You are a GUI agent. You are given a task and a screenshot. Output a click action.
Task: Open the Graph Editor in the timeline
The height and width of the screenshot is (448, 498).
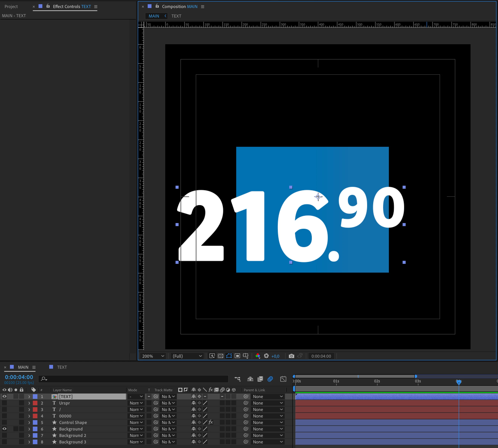tap(283, 379)
